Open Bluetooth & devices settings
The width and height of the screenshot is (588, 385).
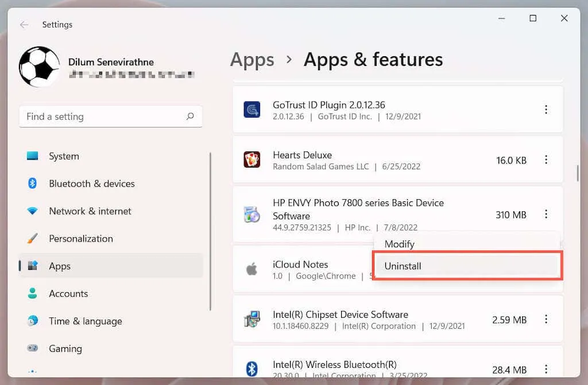tap(92, 184)
